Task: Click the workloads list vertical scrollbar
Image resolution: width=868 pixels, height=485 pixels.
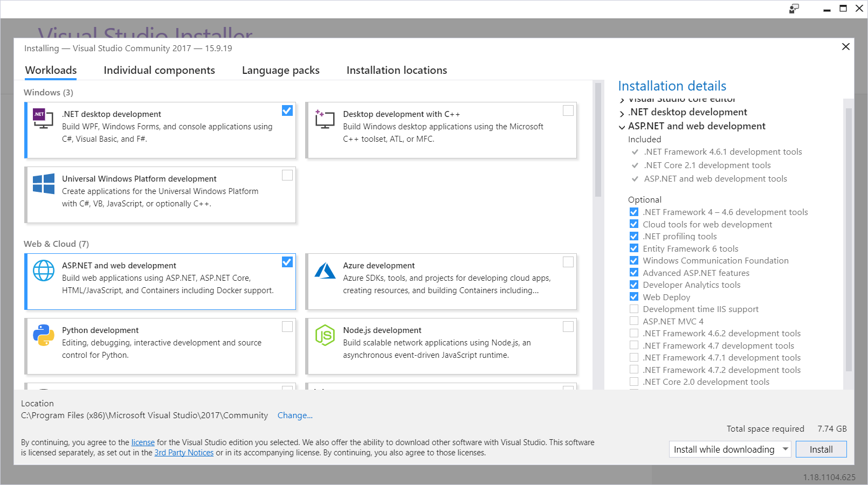Action: coord(597,140)
